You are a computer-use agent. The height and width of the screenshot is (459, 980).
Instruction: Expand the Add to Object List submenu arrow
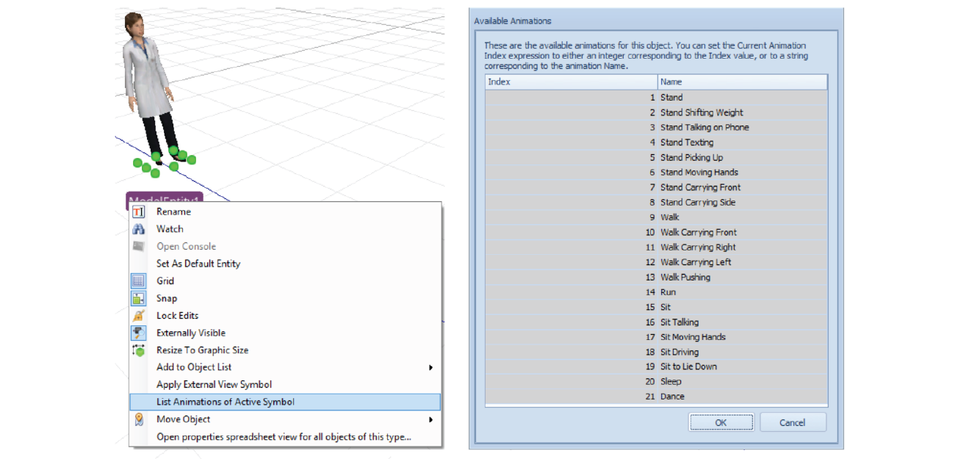[430, 367]
